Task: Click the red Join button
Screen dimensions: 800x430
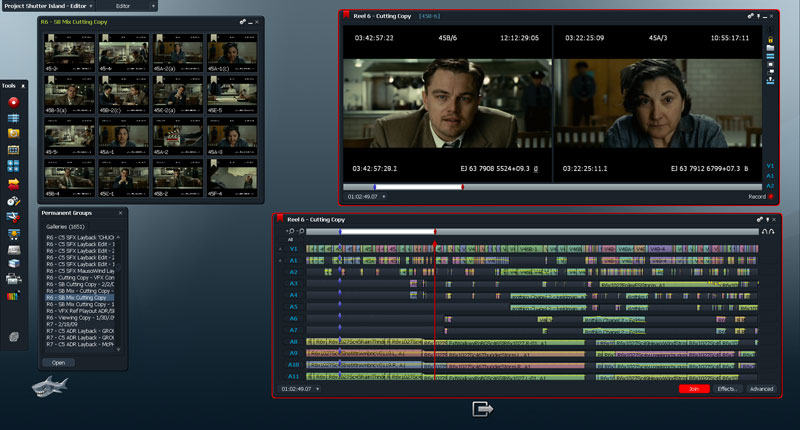Action: 693,388
